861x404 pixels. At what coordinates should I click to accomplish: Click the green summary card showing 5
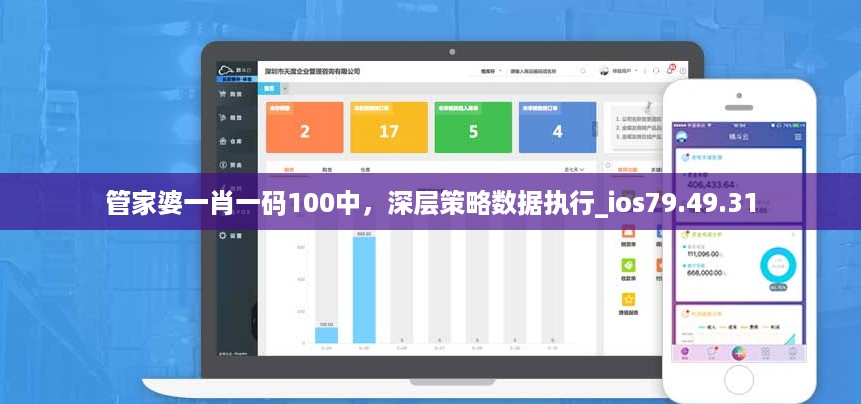point(473,127)
